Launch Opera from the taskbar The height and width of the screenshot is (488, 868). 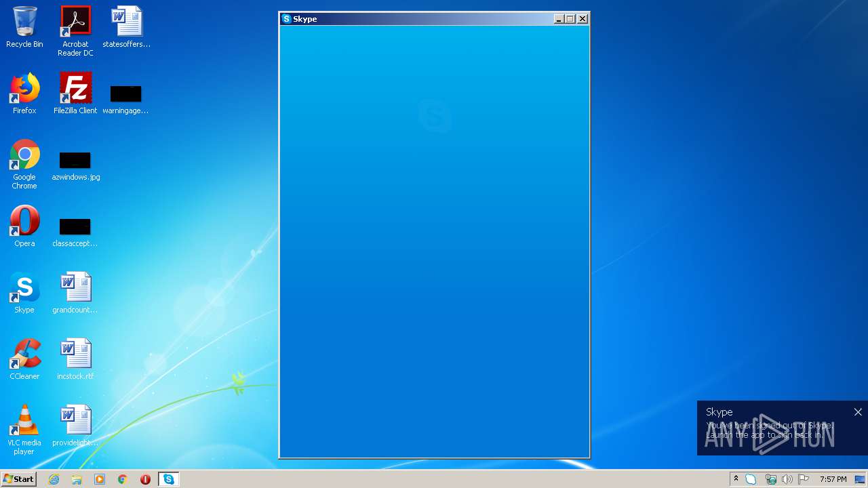click(145, 479)
